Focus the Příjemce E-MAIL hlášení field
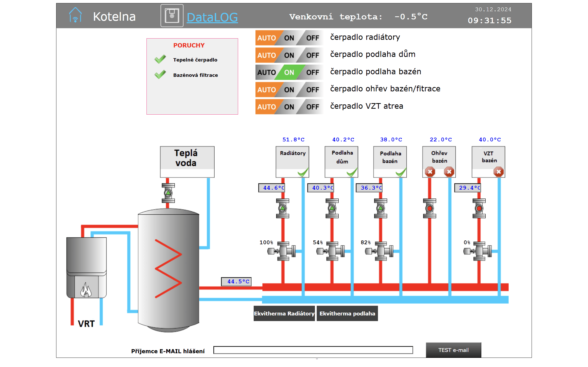588x367 pixels. click(313, 350)
